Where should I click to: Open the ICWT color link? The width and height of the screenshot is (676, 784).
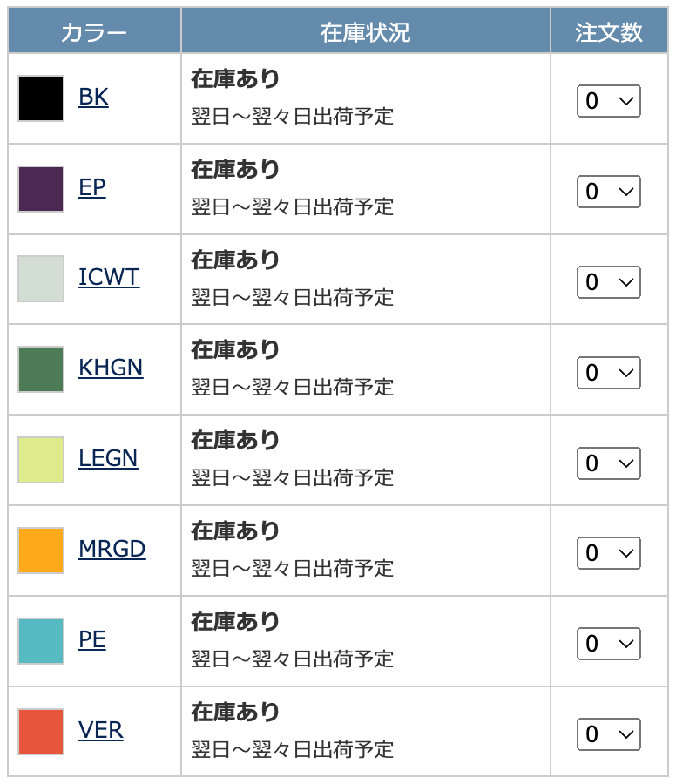click(109, 278)
